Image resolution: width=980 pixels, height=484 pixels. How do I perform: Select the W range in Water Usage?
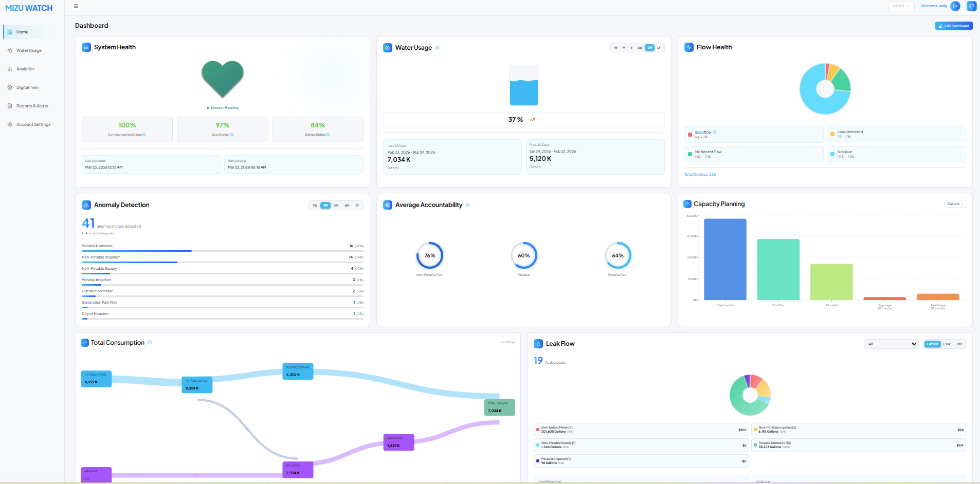click(x=616, y=48)
